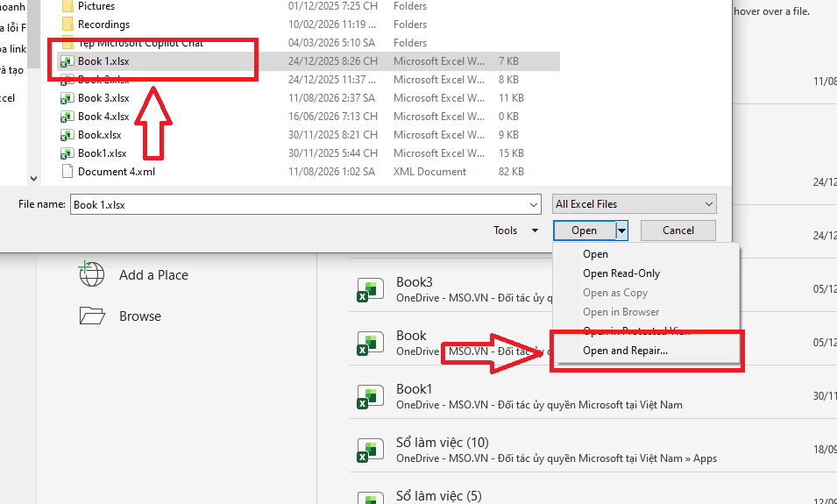The width and height of the screenshot is (837, 504).
Task: Choose Open and Repair menu entry
Action: [x=625, y=351]
